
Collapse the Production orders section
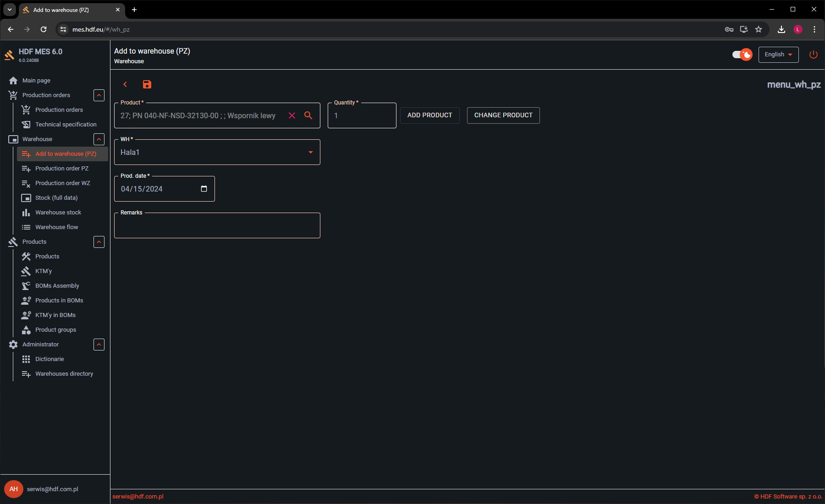(99, 95)
